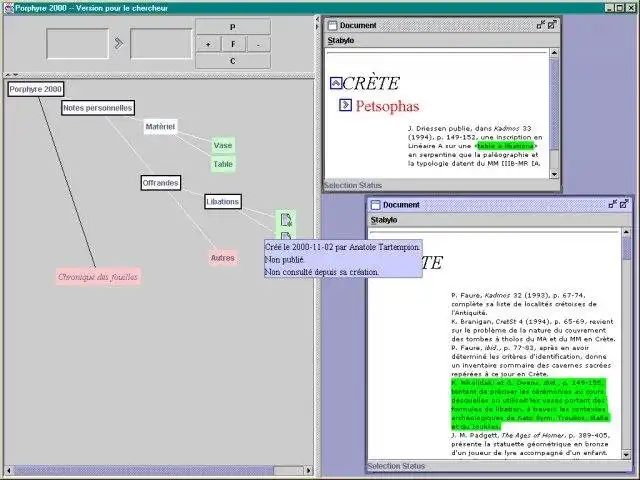Click Selection Status in lower Document
This screenshot has width=640, height=480.
click(396, 466)
